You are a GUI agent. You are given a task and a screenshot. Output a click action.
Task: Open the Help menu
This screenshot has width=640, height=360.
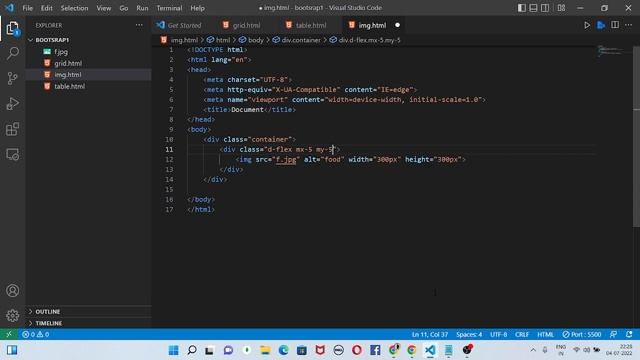point(197,8)
